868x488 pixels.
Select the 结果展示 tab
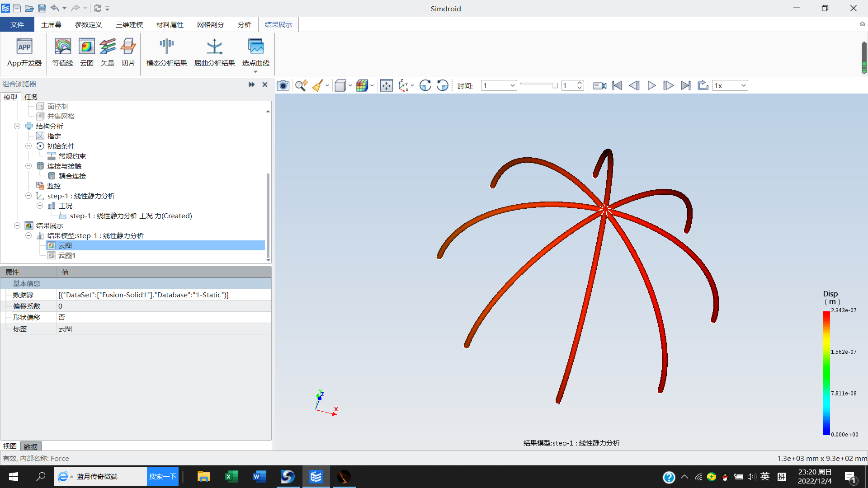coord(278,24)
